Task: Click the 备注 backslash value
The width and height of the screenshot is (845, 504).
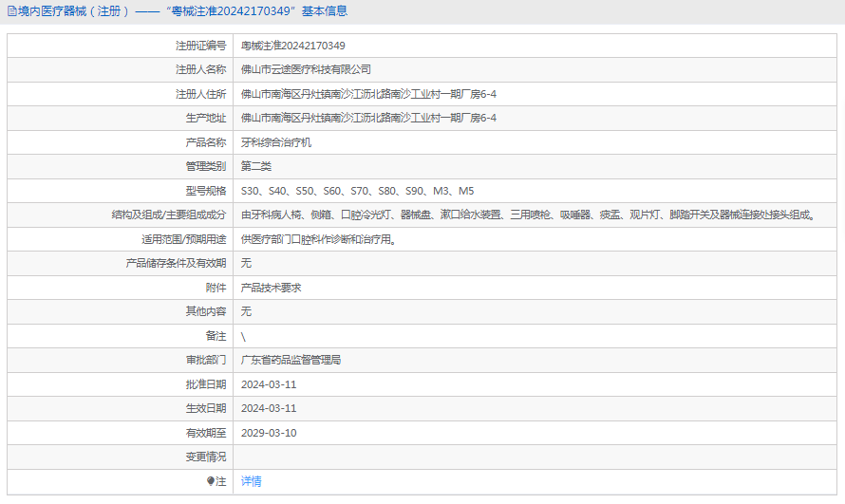Action: pyautogui.click(x=243, y=337)
